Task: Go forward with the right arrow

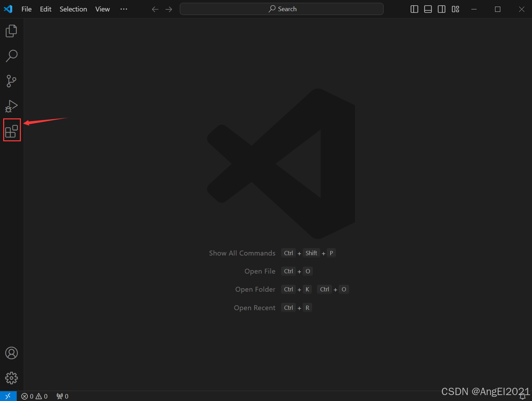Action: click(169, 9)
